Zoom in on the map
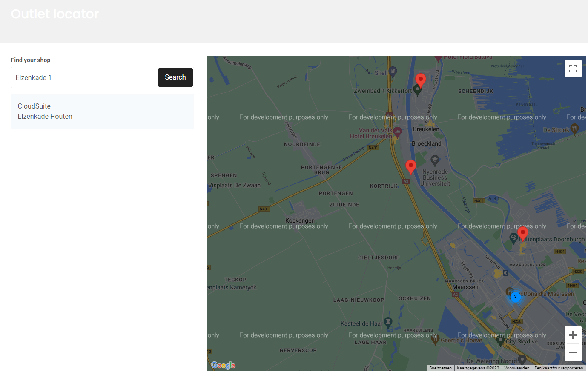The height and width of the screenshot is (372, 588). point(573,335)
